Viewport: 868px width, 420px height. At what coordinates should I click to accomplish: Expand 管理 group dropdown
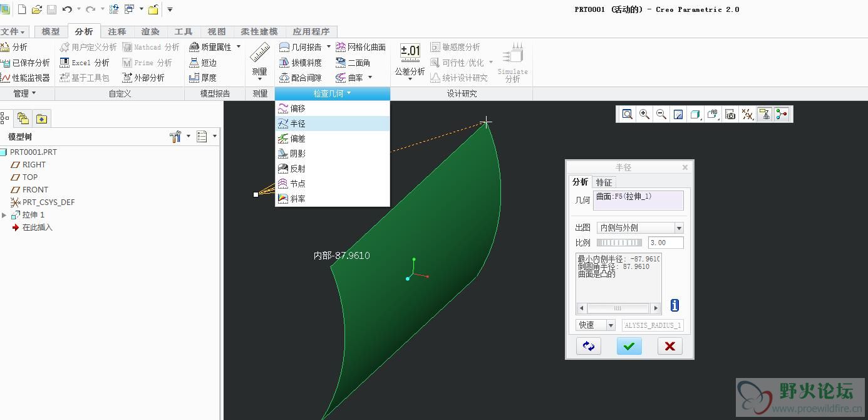[x=25, y=93]
